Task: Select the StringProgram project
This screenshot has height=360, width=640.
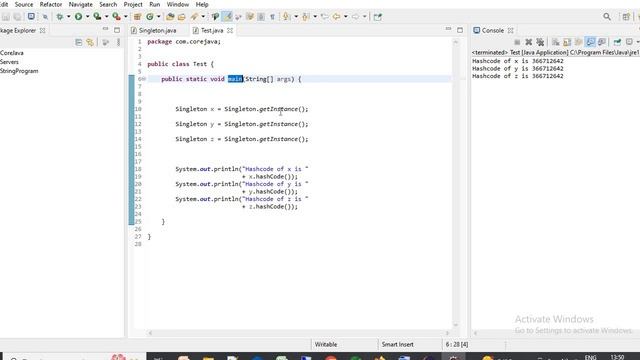Action: pyautogui.click(x=19, y=71)
